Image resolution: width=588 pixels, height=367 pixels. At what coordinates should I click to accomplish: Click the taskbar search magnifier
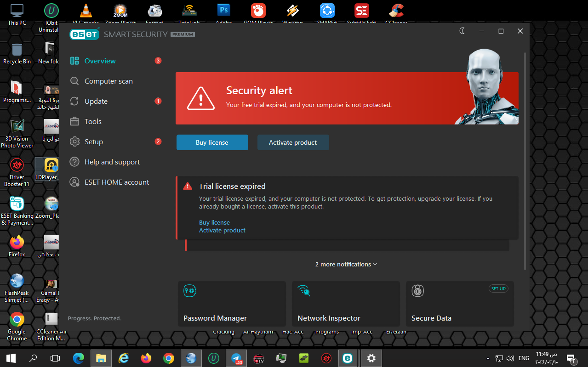coord(33,358)
